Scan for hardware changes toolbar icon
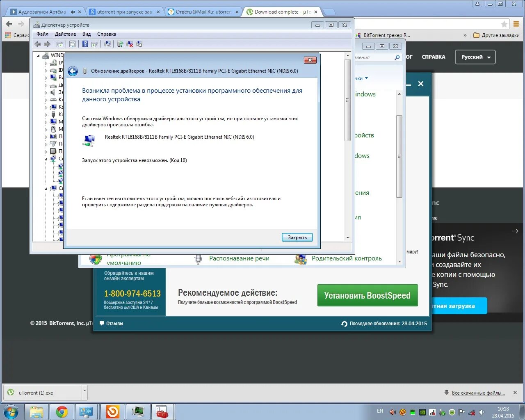The image size is (525, 420). (107, 44)
